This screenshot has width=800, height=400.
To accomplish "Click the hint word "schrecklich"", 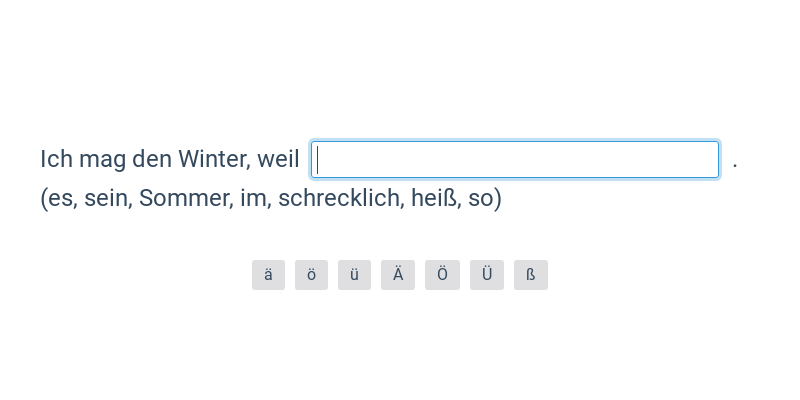I will pos(341,198).
